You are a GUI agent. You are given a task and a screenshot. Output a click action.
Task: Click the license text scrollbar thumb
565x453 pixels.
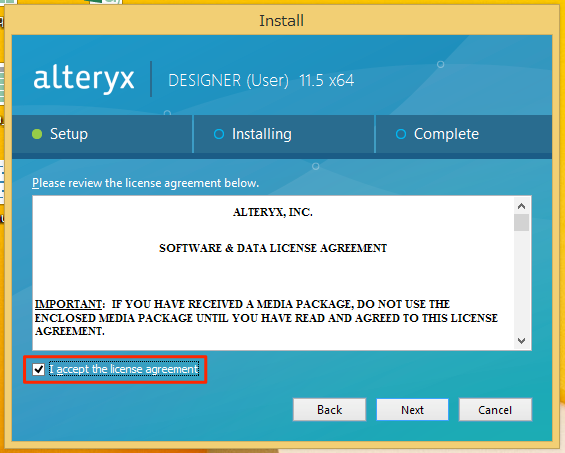[x=521, y=223]
